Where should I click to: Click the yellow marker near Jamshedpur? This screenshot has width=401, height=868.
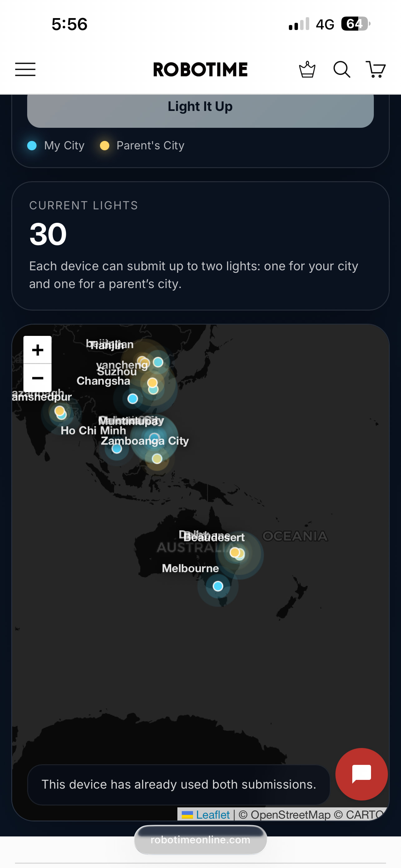click(59, 411)
